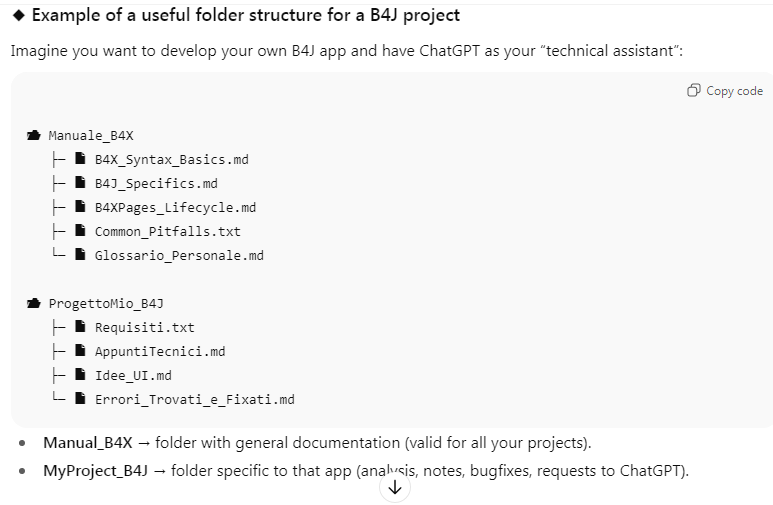773x505 pixels.
Task: Click the Manuale_B4X folder icon
Action: click(33, 136)
